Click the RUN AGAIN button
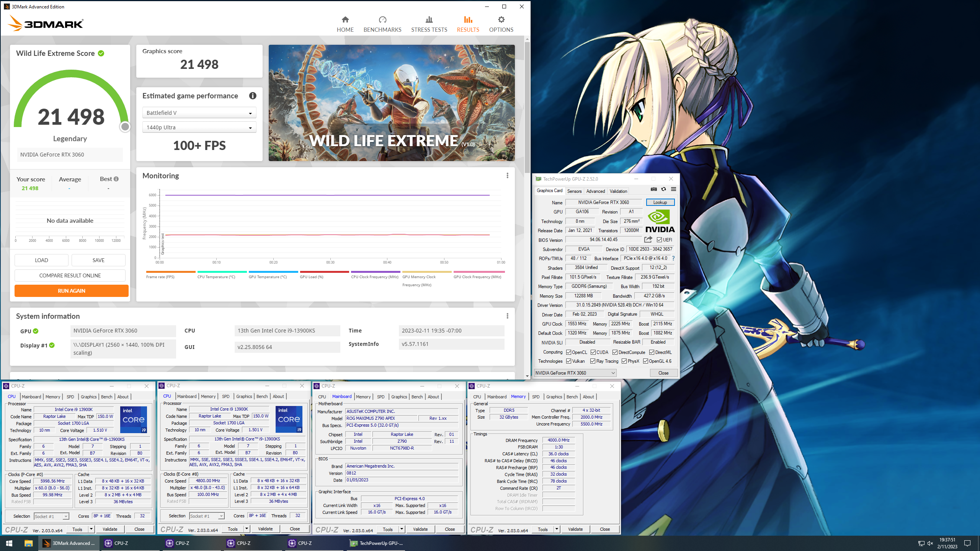 pyautogui.click(x=72, y=291)
